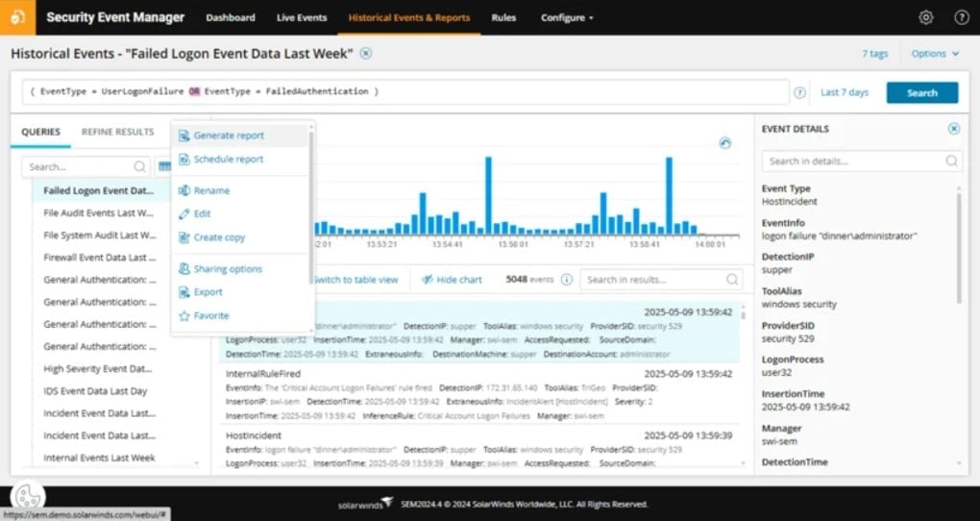The image size is (980, 521).
Task: Reset chart zoom with the undo icon
Action: point(725,143)
